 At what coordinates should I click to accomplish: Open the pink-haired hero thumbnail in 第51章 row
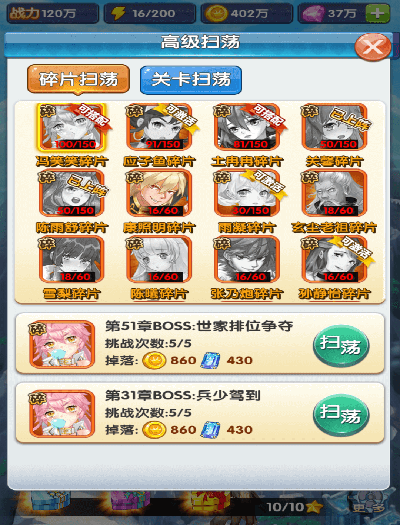(x=62, y=345)
